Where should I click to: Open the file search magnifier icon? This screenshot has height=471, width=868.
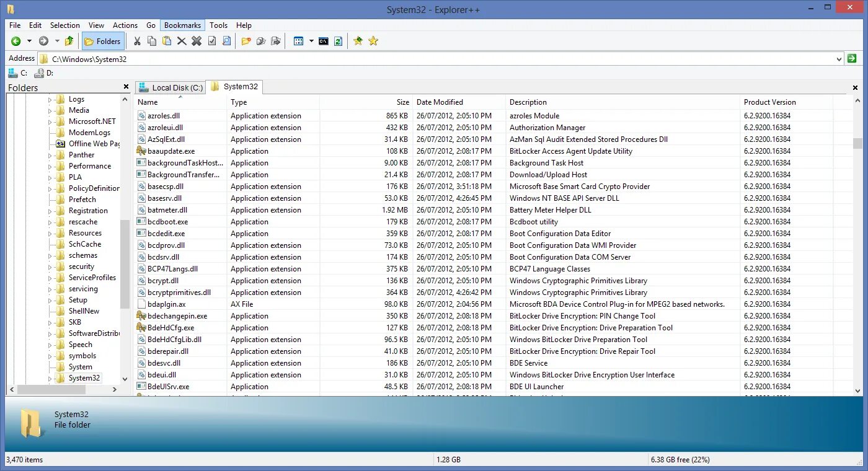click(226, 41)
